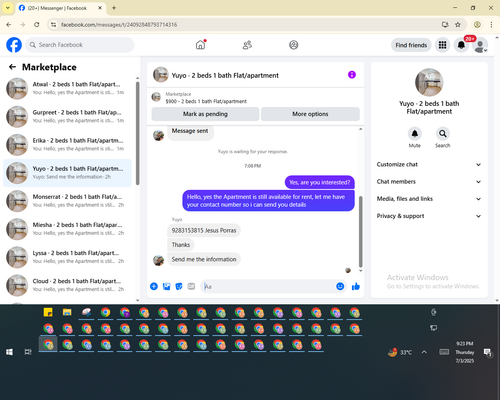The image size is (500, 400).
Task: Open File Explorer in the taskbar
Action: (x=67, y=312)
